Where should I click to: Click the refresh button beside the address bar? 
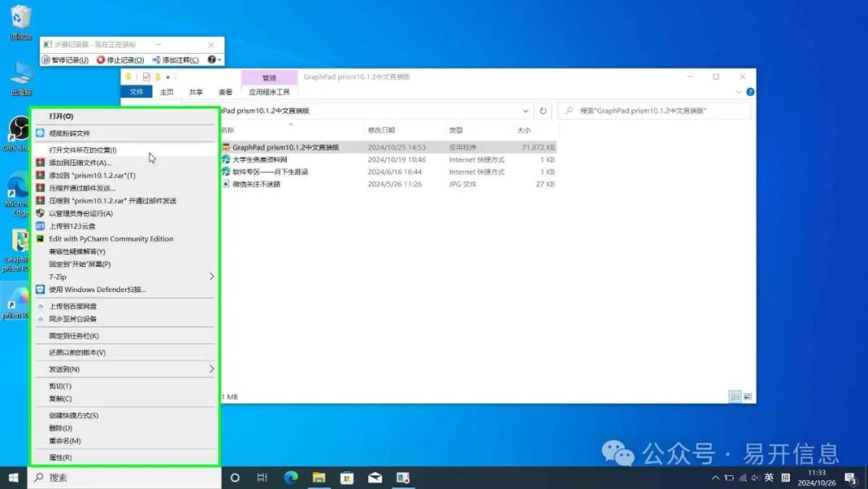tap(543, 111)
